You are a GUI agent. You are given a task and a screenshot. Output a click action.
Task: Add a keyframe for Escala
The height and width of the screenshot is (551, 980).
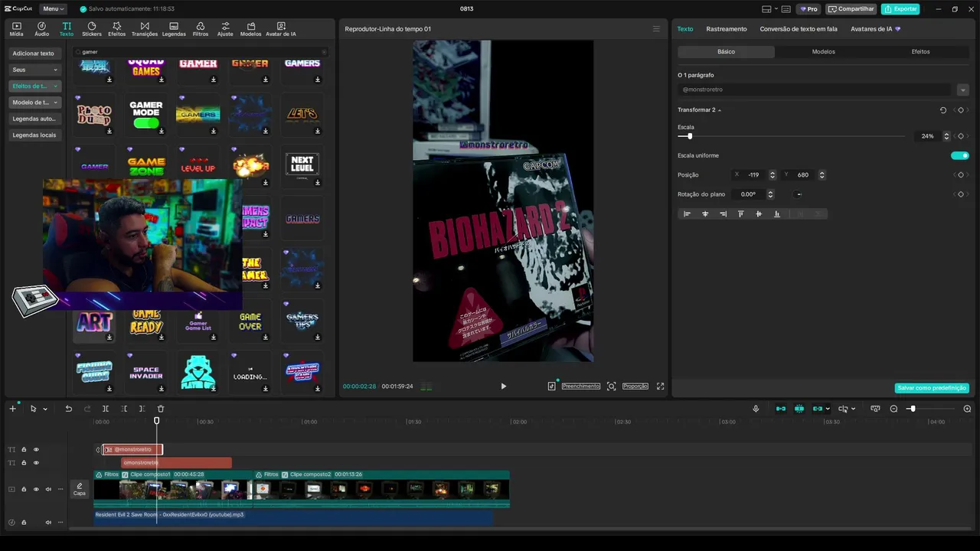pyautogui.click(x=961, y=136)
